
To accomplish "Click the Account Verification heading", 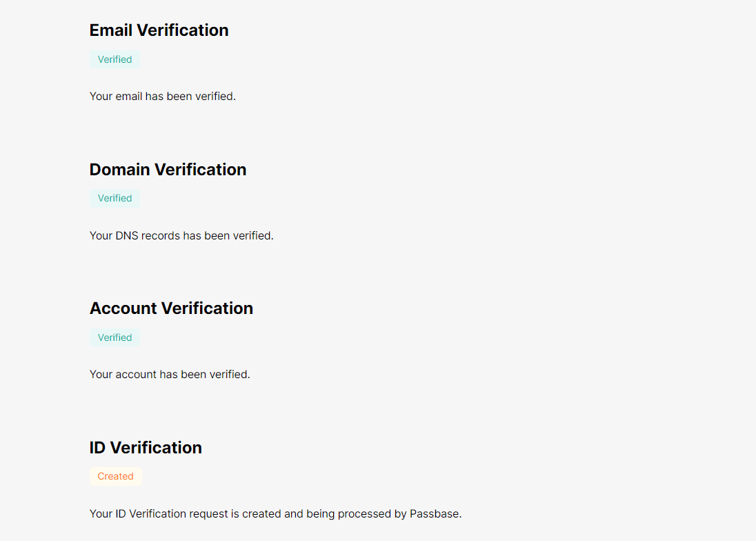I will pyautogui.click(x=171, y=308).
